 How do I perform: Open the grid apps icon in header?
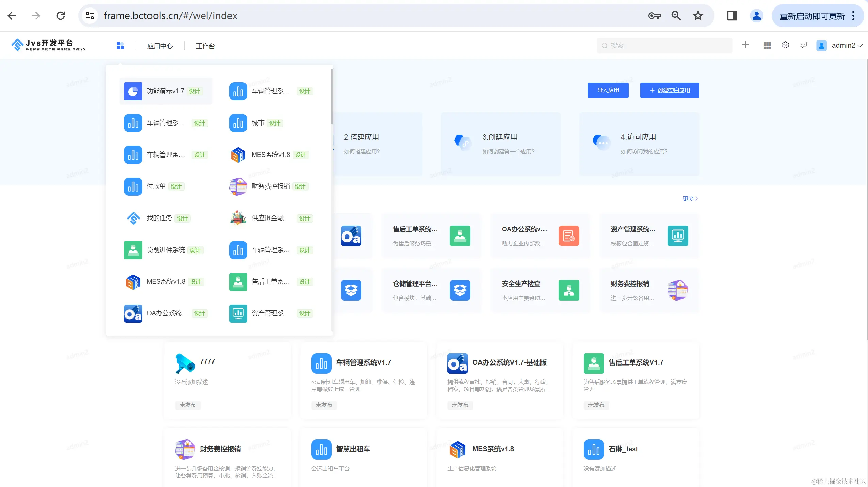(x=767, y=45)
